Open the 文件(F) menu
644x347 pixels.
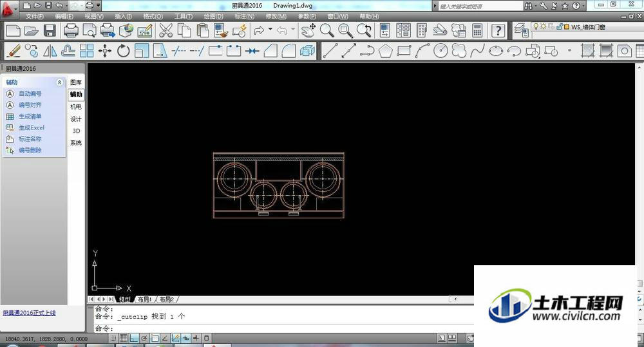[x=35, y=17]
